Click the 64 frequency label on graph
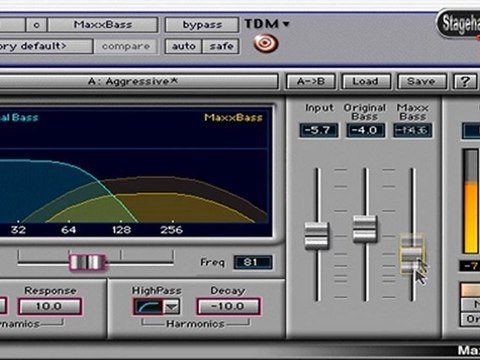This screenshot has width=480, height=360. coord(69,230)
